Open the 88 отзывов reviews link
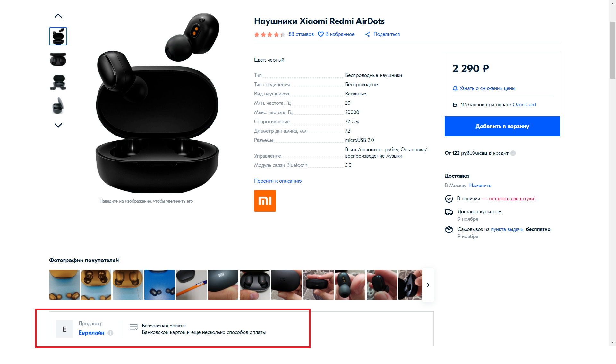This screenshot has height=364, width=616. coord(301,34)
